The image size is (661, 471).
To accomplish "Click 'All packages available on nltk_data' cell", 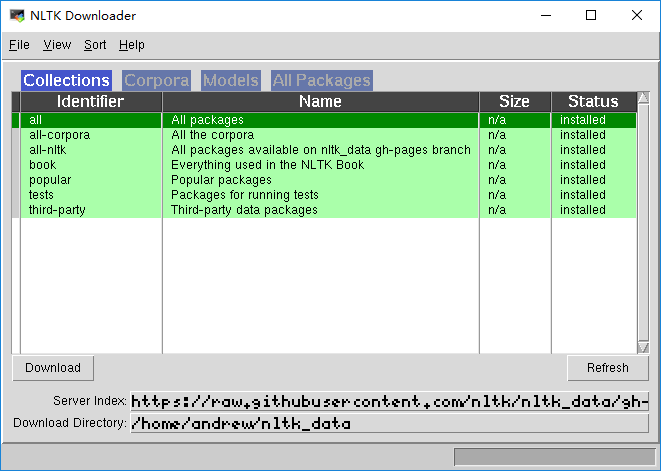I will pyautogui.click(x=321, y=150).
